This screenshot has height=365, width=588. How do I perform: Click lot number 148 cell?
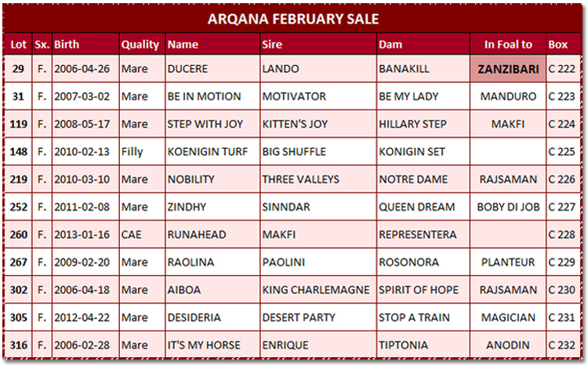[x=18, y=152]
